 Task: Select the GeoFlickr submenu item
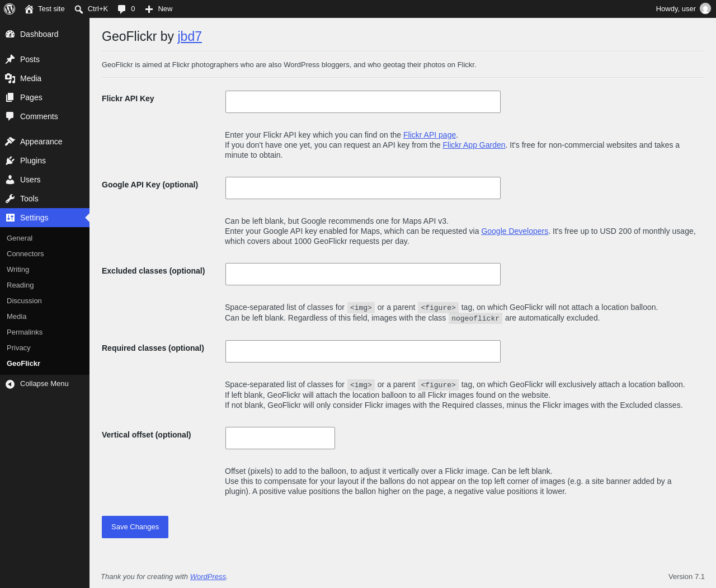click(x=23, y=364)
